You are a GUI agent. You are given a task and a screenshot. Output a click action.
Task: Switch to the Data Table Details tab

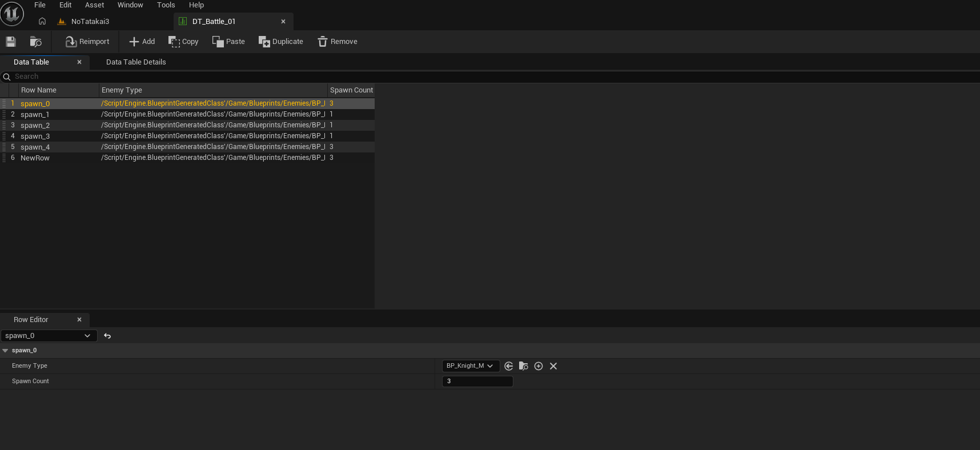pyautogui.click(x=136, y=62)
